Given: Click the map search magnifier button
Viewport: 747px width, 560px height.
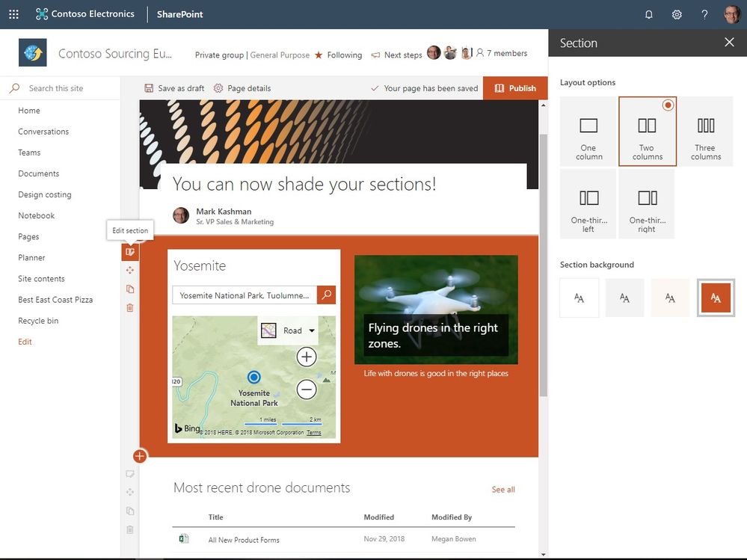Looking at the screenshot, I should (x=326, y=295).
